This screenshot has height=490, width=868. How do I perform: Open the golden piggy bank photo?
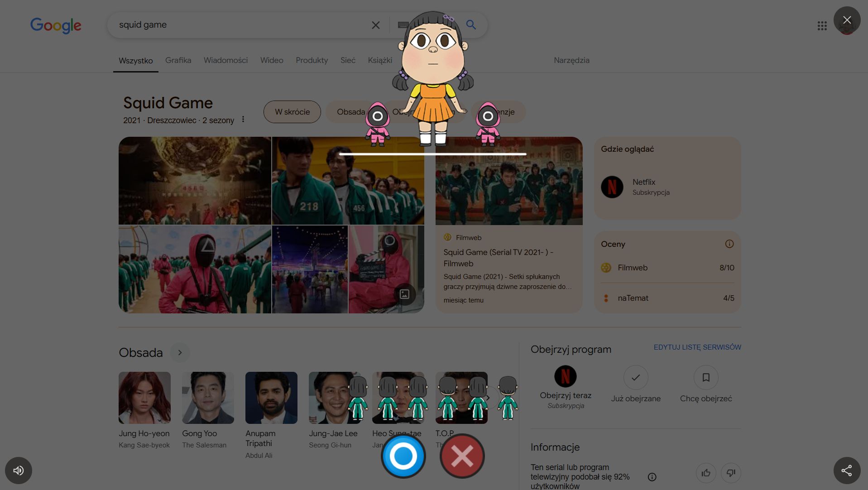(x=195, y=181)
